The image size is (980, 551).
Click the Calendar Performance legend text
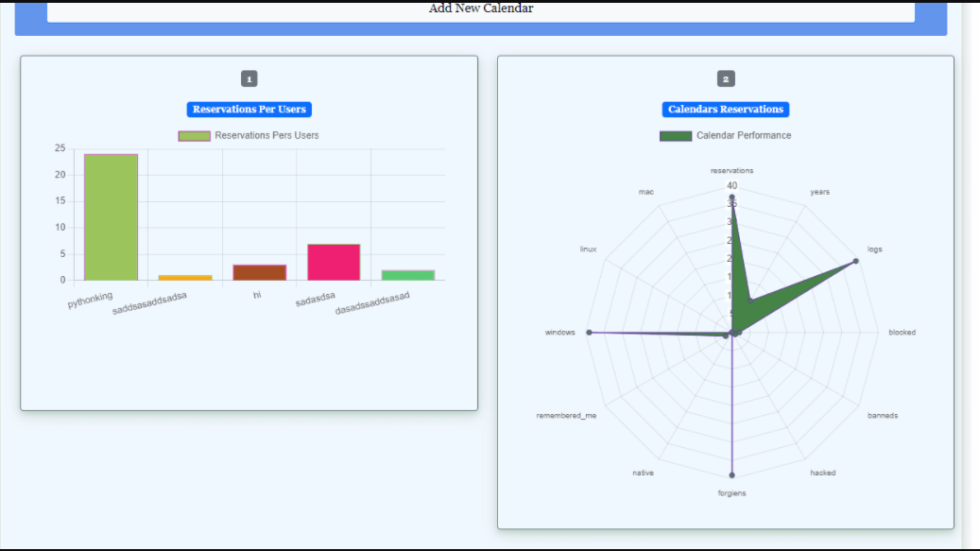[744, 135]
